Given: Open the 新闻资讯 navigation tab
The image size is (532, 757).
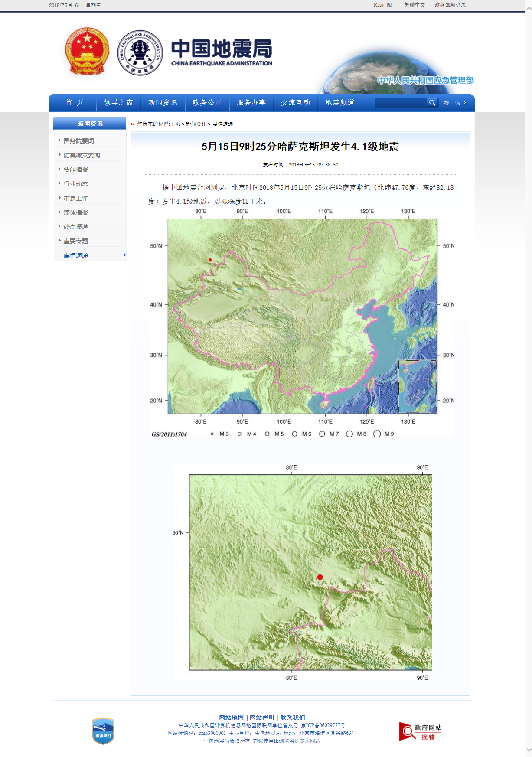Looking at the screenshot, I should coord(163,103).
